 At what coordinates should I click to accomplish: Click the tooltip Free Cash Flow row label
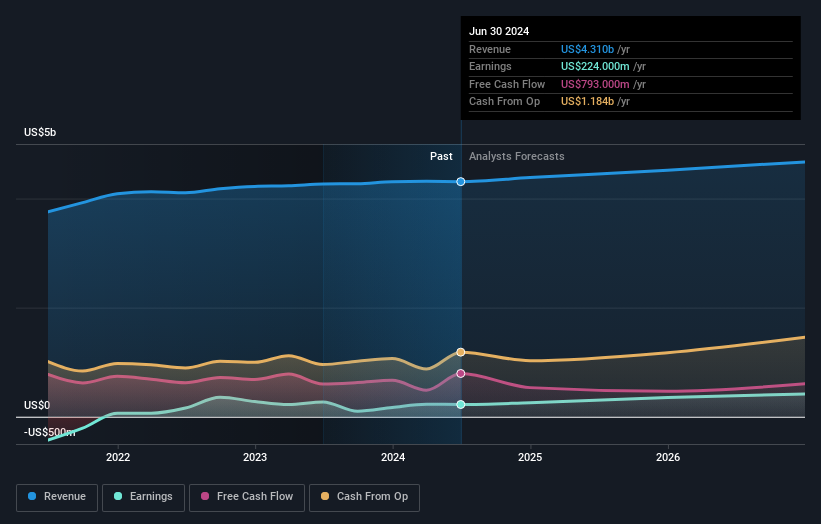(507, 84)
